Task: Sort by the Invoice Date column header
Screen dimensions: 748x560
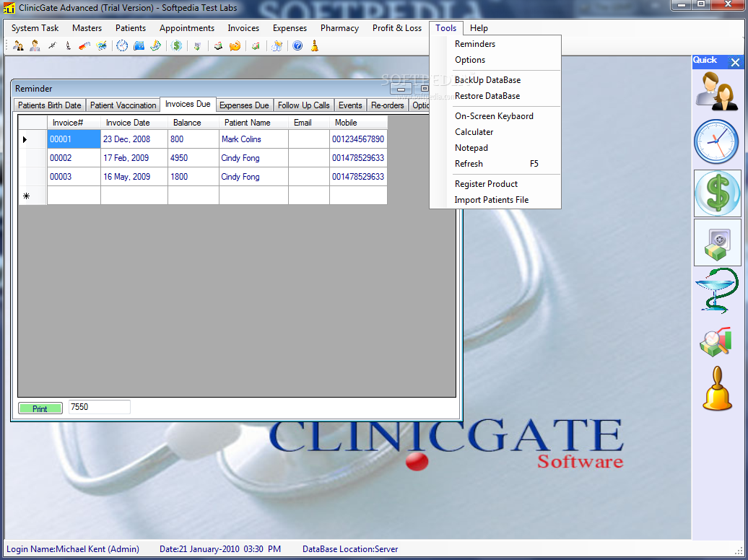Action: [x=134, y=123]
